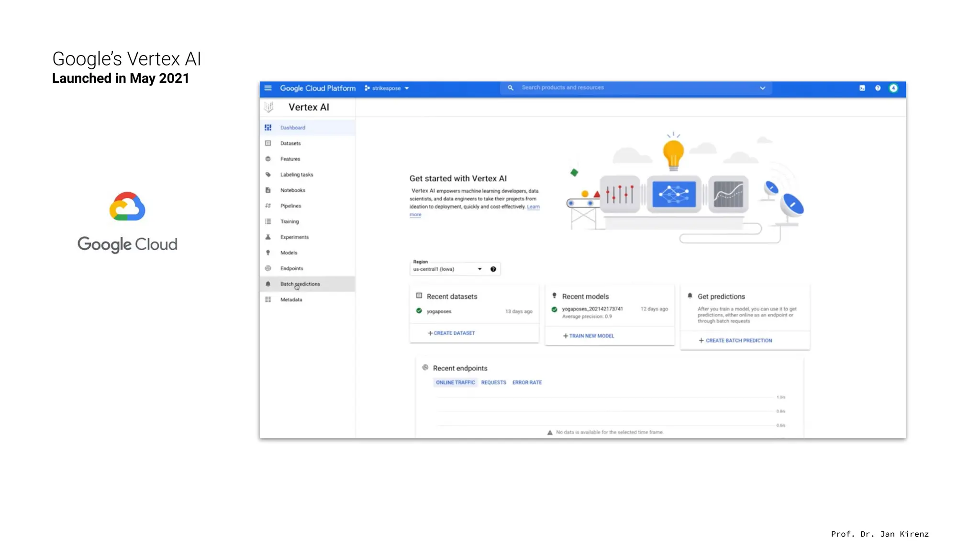Expand the search bar chevron
This screenshot has width=980, height=551.
[762, 88]
